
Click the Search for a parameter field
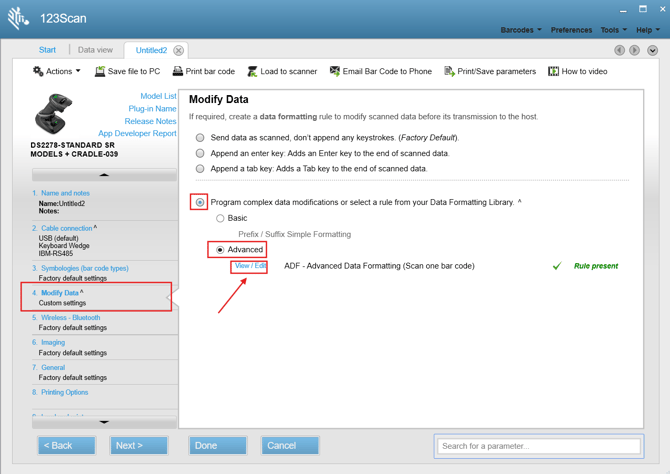point(539,446)
